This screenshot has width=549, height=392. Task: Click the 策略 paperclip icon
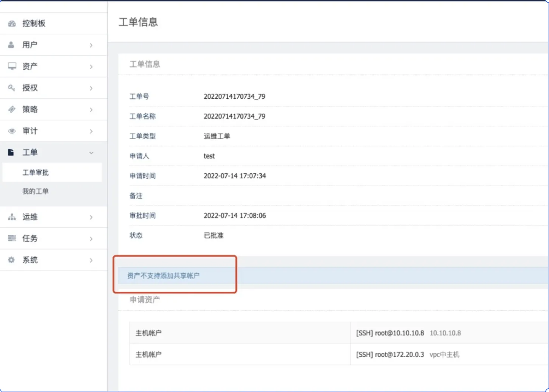coord(11,109)
